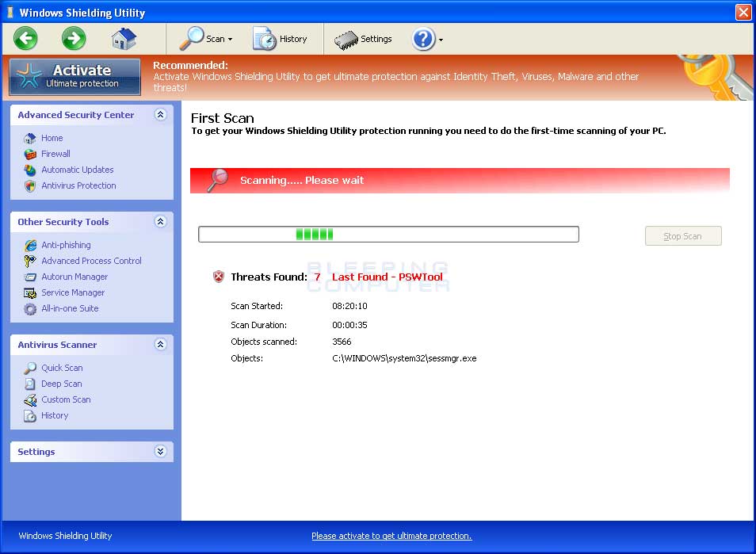The image size is (756, 554).
Task: Open the All-in-one Suite link
Action: tap(70, 308)
